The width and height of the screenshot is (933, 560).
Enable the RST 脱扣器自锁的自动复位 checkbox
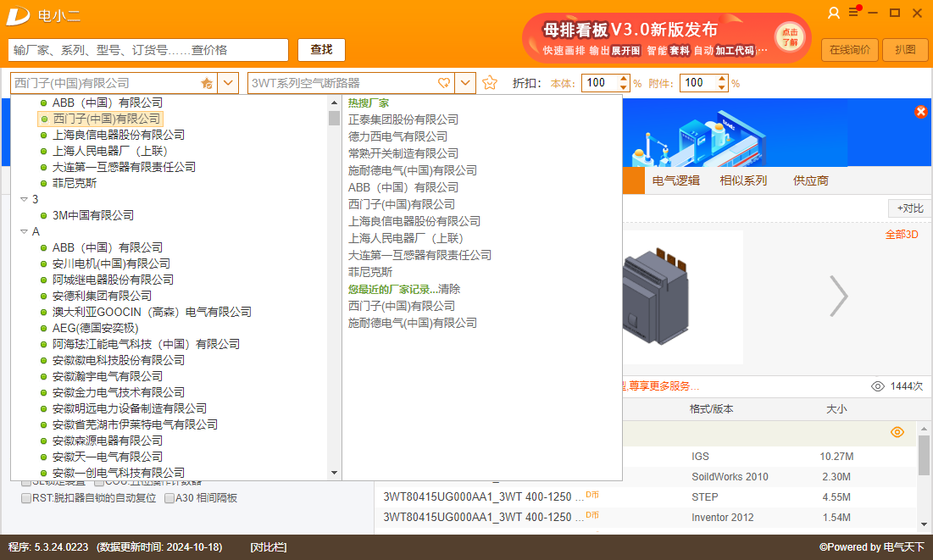point(26,498)
